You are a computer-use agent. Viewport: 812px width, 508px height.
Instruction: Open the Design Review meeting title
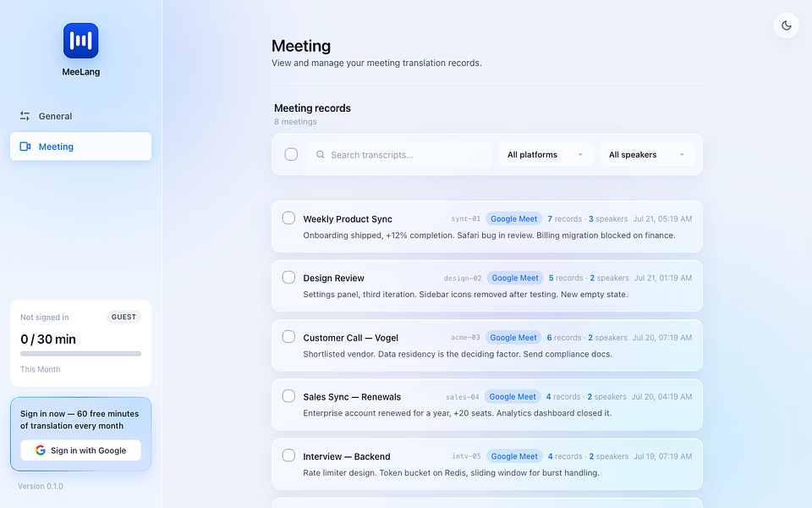(333, 278)
